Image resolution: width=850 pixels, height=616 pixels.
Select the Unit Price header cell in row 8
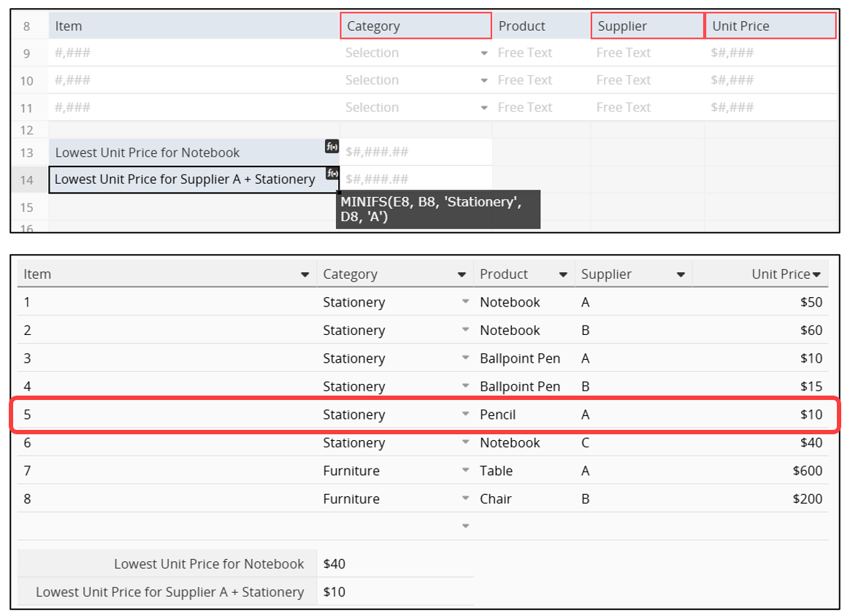point(770,26)
